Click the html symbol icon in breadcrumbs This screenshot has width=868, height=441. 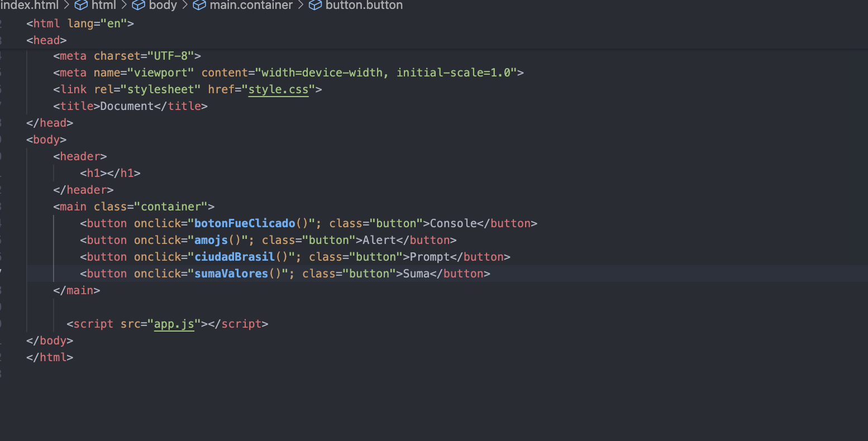tap(81, 5)
